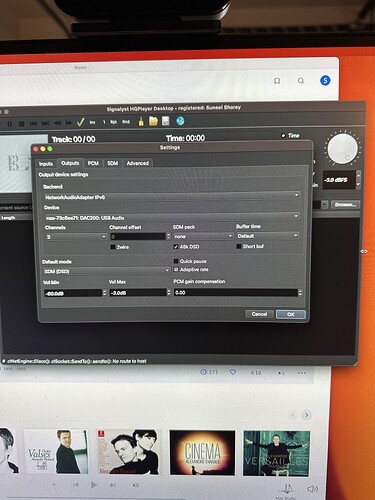Viewport: 375px width, 500px height.
Task: Enable the 2wire checkbox
Action: click(x=113, y=247)
